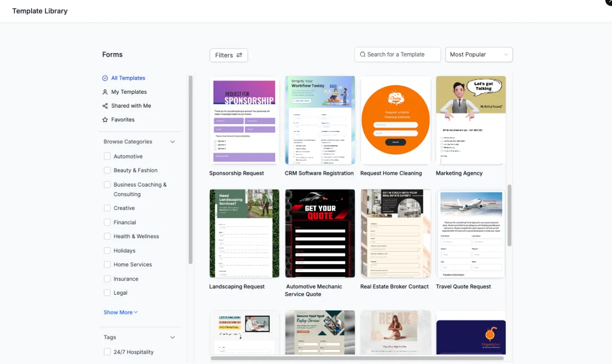Tick the Insurance checkbox
Screen dimensions: 612x364
click(107, 279)
